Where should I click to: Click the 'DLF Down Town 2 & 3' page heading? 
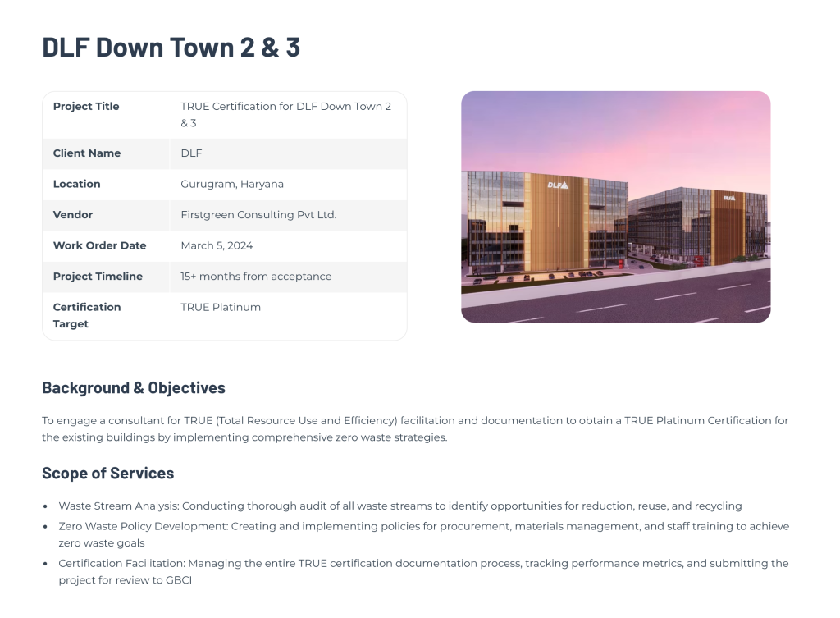click(x=171, y=48)
